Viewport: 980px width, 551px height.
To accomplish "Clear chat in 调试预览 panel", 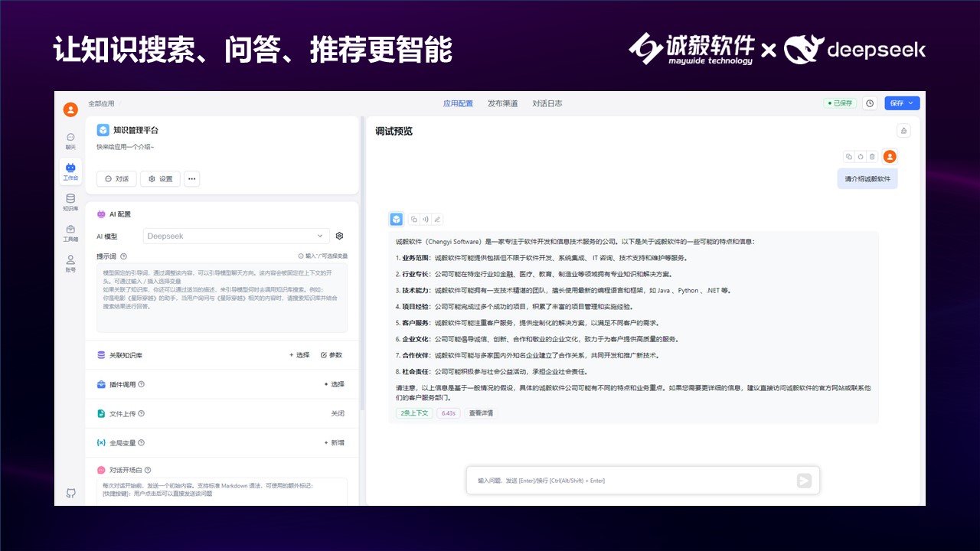I will [903, 131].
